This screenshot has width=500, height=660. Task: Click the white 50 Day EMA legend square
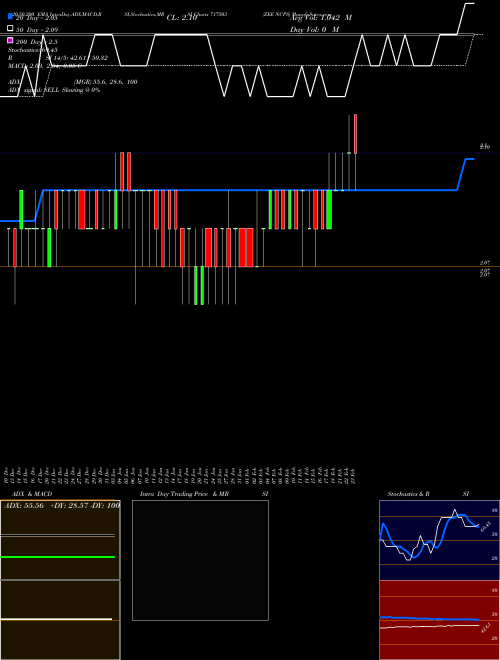coord(11,29)
